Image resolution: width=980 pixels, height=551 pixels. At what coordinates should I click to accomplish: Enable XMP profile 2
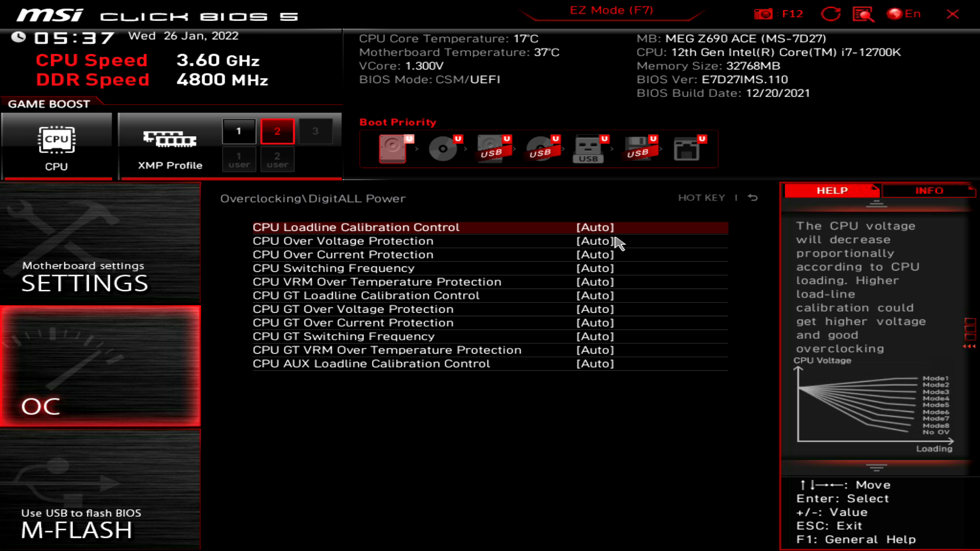click(277, 131)
